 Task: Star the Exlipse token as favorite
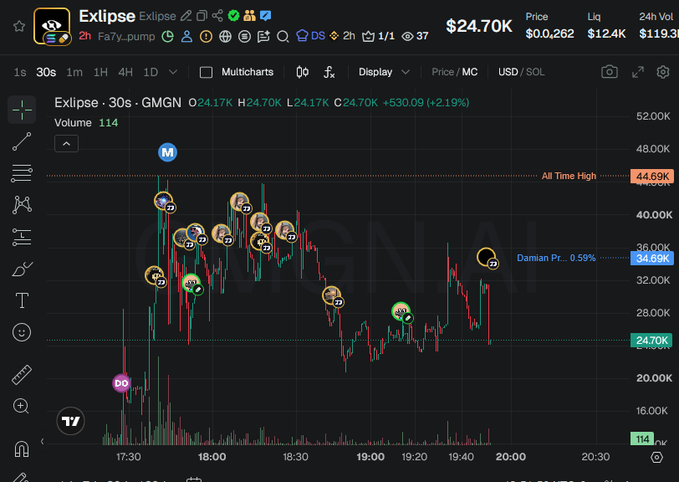(x=19, y=26)
